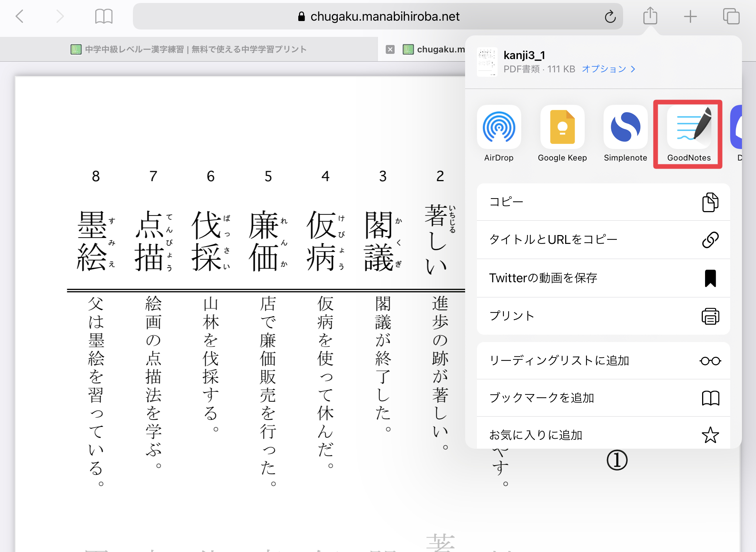Close the chugaku tab
The height and width of the screenshot is (552, 756).
pyautogui.click(x=390, y=49)
